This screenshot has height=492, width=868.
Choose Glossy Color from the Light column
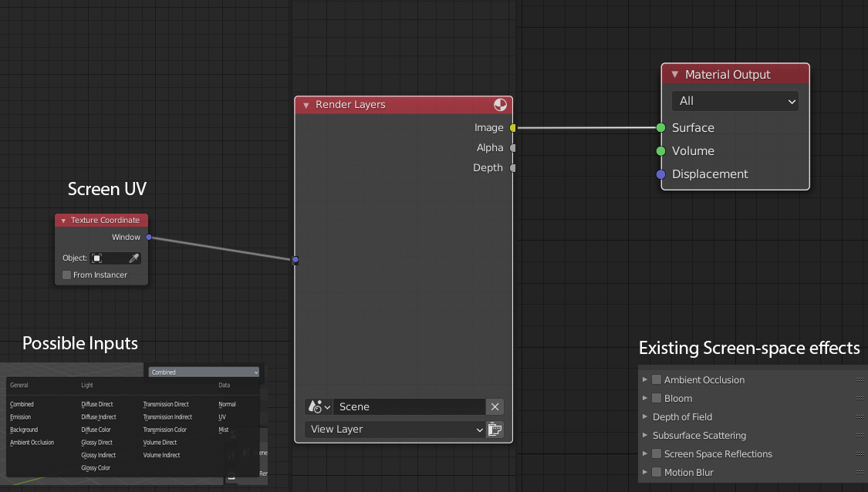pos(96,468)
